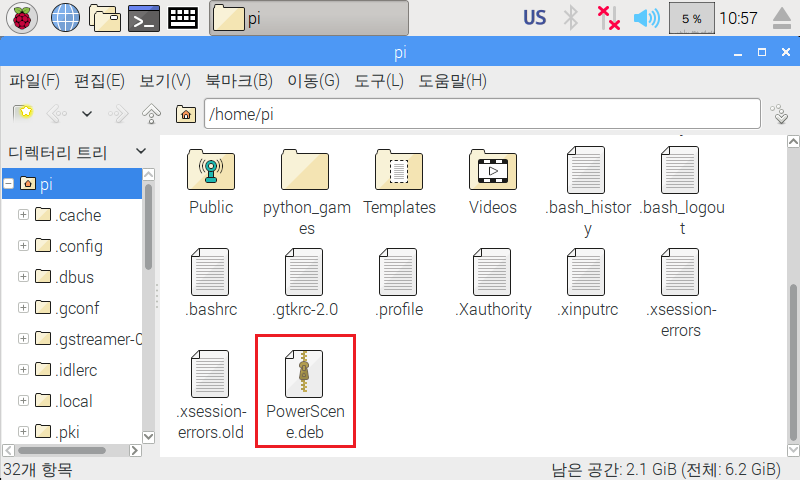Click the clock showing 10:57
Image resolution: width=800 pixels, height=480 pixels.
pos(738,18)
